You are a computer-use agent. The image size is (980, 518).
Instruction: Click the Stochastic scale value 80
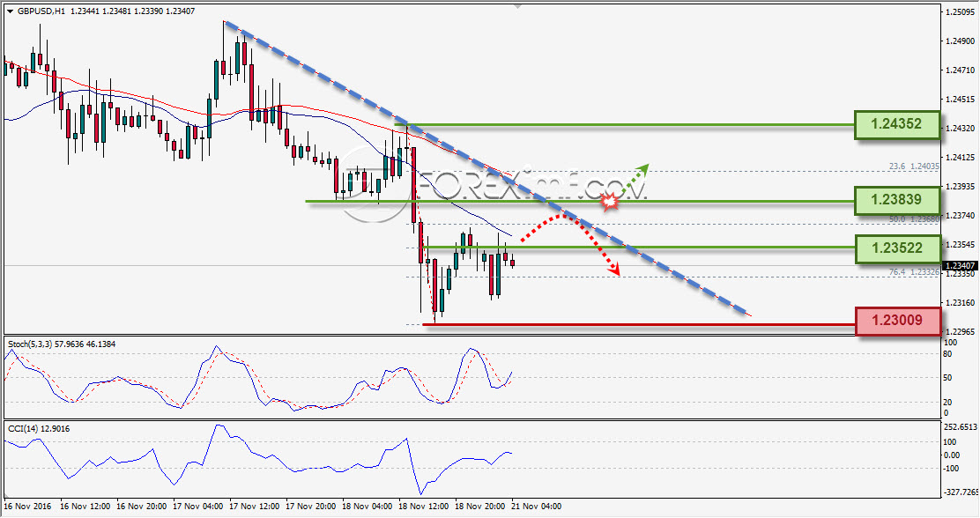pos(947,354)
